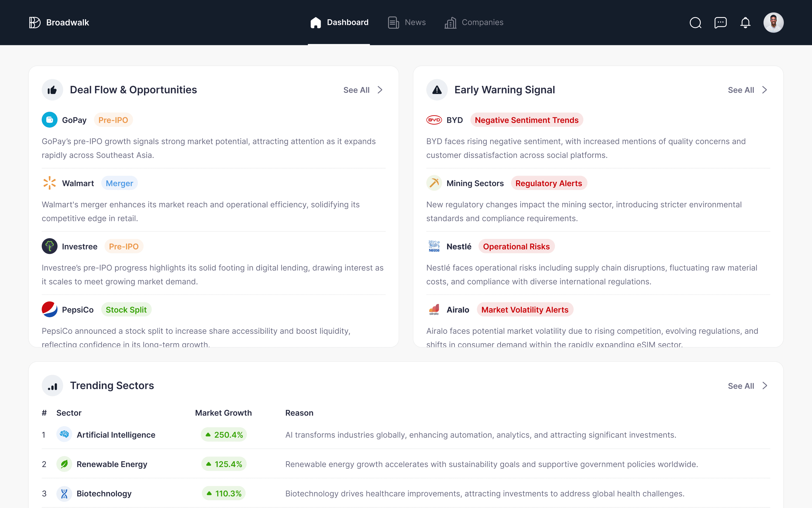Open the GoPay company name
The width and height of the screenshot is (812, 508).
click(x=74, y=120)
